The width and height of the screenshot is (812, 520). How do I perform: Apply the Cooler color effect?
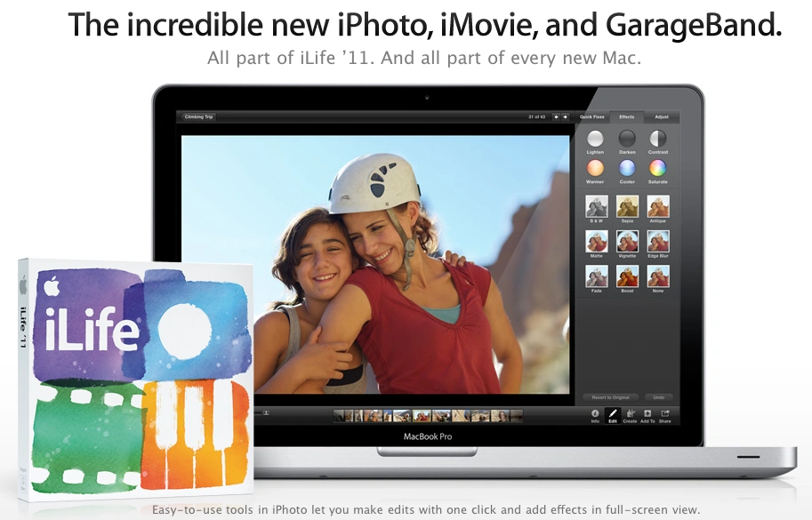pyautogui.click(x=627, y=168)
